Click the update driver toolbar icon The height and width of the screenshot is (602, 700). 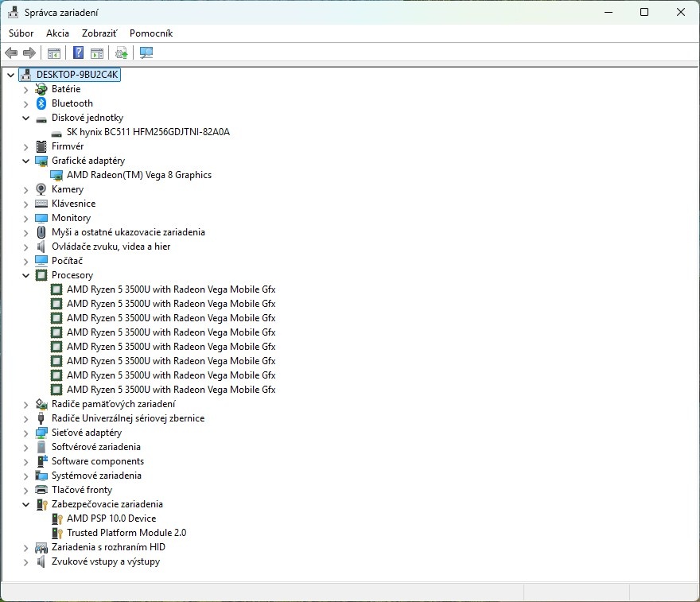121,53
